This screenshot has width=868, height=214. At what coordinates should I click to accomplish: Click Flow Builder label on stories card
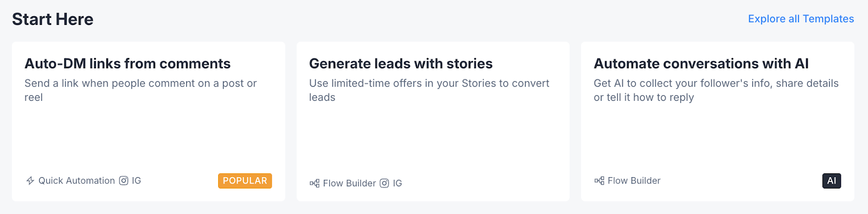point(349,183)
